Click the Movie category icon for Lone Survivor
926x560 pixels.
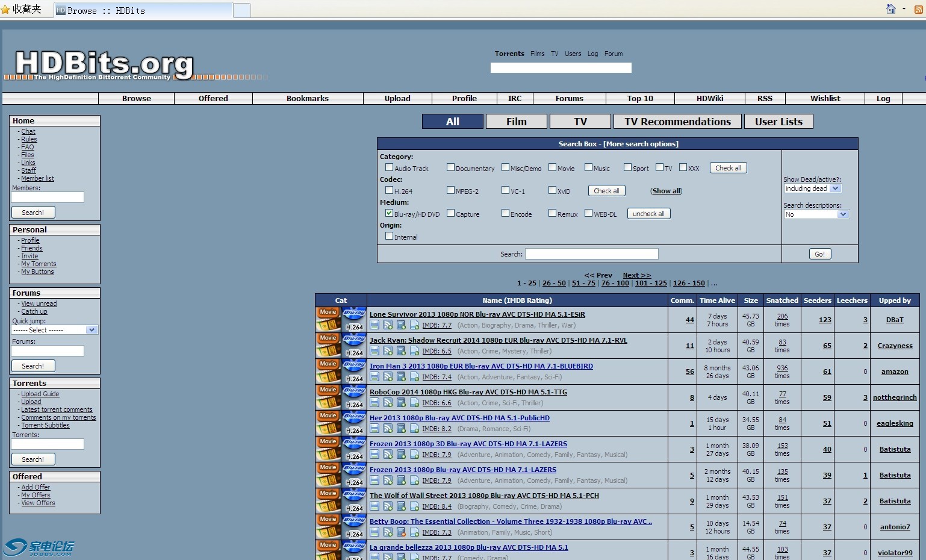(x=328, y=320)
